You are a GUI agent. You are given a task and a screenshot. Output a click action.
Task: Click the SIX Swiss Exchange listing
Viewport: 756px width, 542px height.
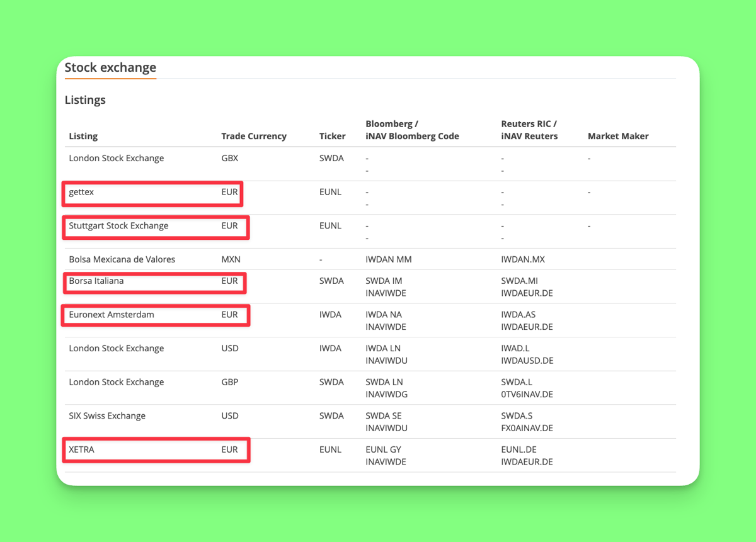pyautogui.click(x=107, y=416)
